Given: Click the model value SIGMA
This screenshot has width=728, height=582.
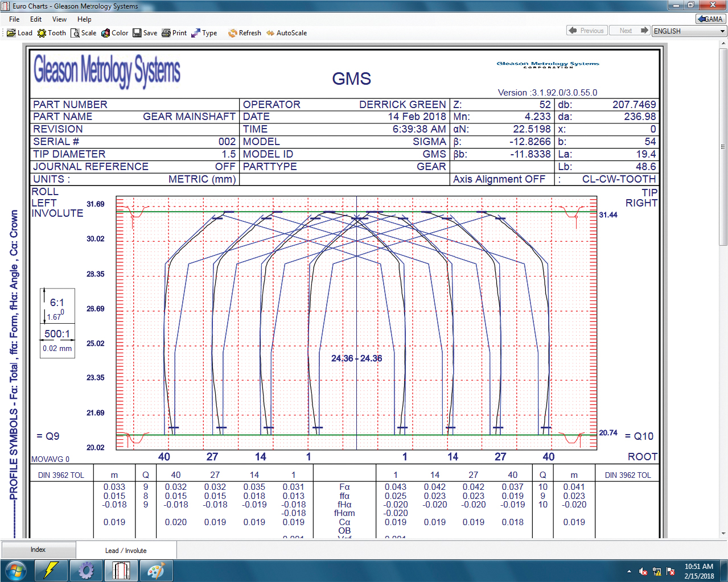Looking at the screenshot, I should [429, 142].
